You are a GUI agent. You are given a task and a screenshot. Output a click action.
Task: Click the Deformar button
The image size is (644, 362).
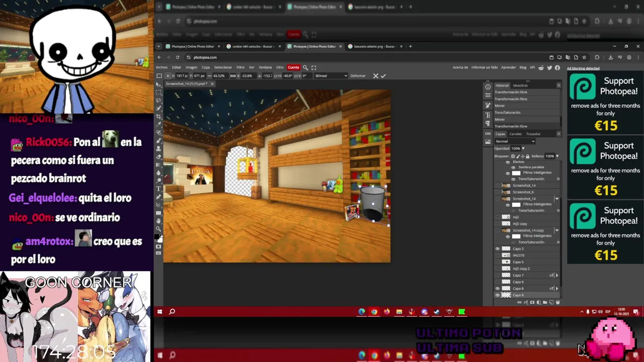(358, 76)
